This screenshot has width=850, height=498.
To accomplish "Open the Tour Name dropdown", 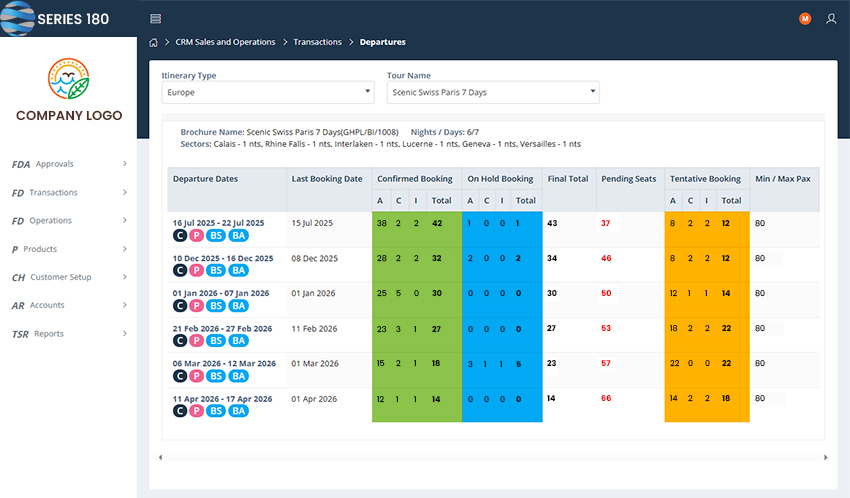I will [x=493, y=92].
